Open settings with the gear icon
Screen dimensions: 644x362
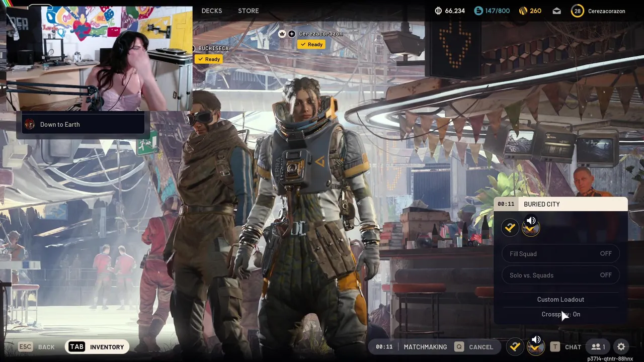[621, 347]
